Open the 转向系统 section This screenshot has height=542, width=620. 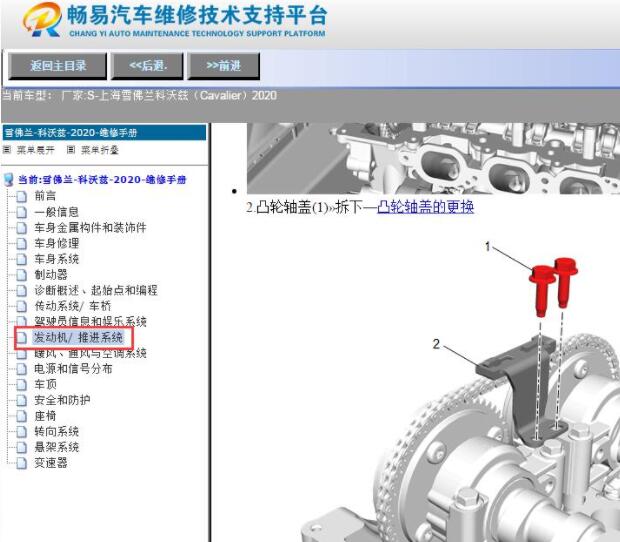(x=57, y=431)
